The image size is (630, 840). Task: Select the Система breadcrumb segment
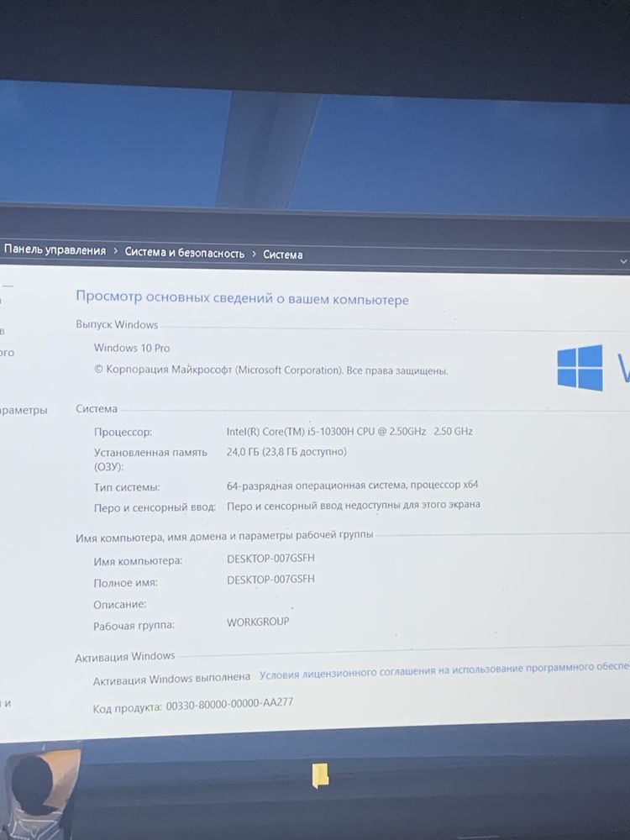pyautogui.click(x=283, y=255)
